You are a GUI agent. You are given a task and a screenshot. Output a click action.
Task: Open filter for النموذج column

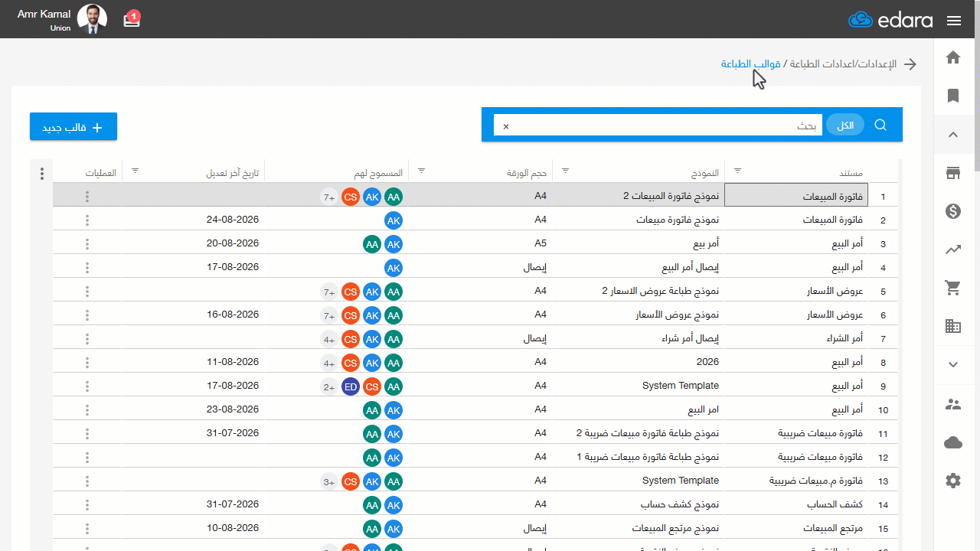coord(566,171)
